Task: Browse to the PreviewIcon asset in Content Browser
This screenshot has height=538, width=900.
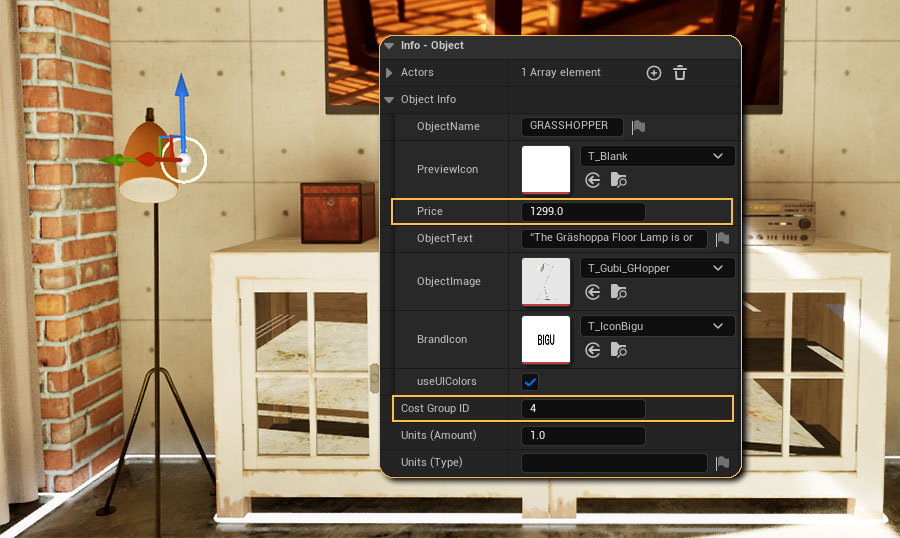Action: click(x=619, y=181)
